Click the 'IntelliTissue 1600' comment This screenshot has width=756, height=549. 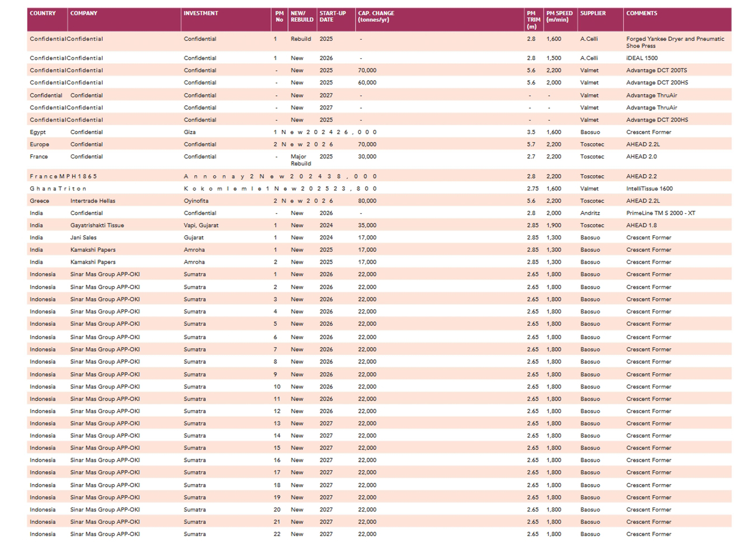(x=650, y=189)
